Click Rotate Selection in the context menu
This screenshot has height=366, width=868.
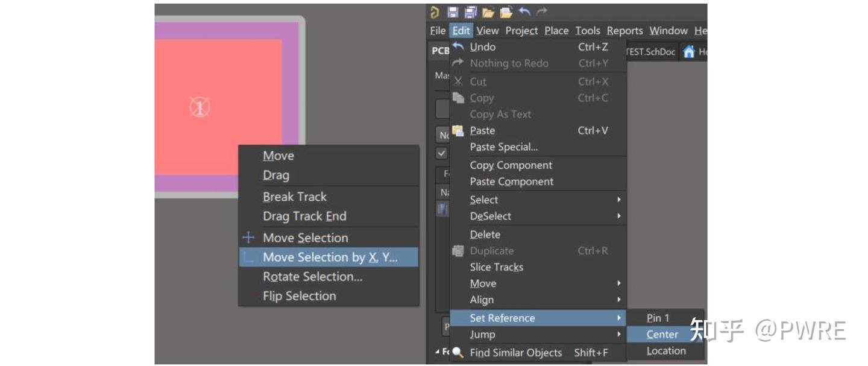click(x=312, y=277)
